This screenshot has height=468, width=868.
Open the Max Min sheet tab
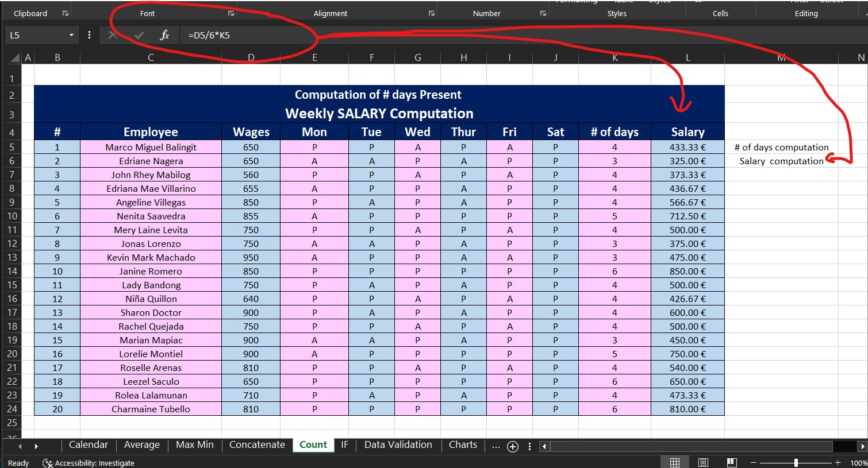pos(194,445)
